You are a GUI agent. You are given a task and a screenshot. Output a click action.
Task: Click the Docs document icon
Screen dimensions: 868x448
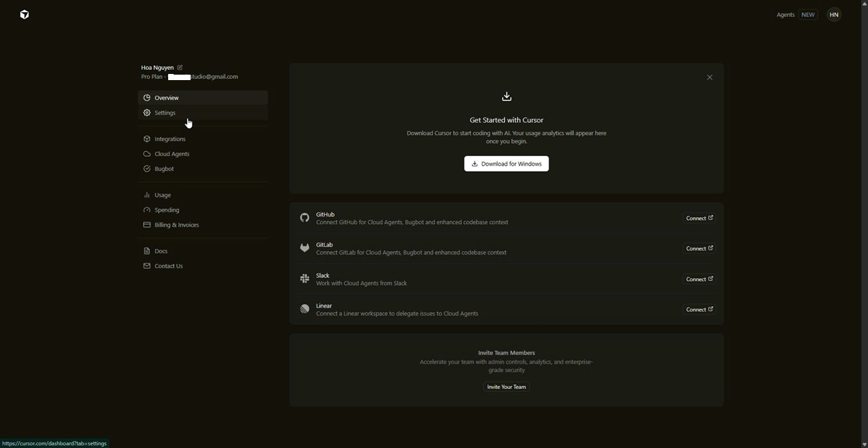tap(146, 251)
